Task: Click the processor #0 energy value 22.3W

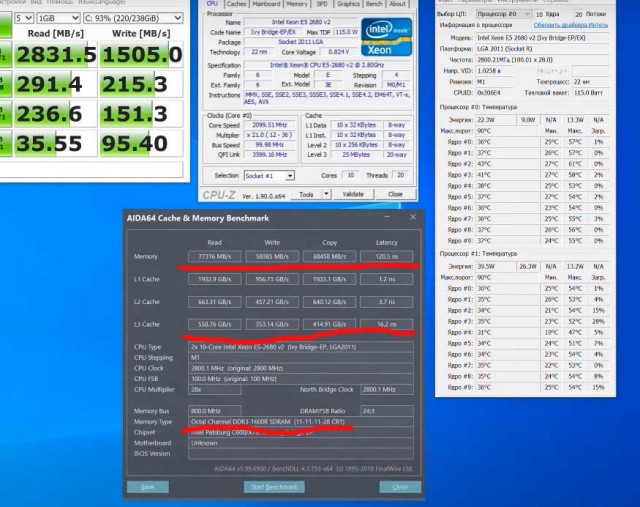Action: [x=495, y=120]
